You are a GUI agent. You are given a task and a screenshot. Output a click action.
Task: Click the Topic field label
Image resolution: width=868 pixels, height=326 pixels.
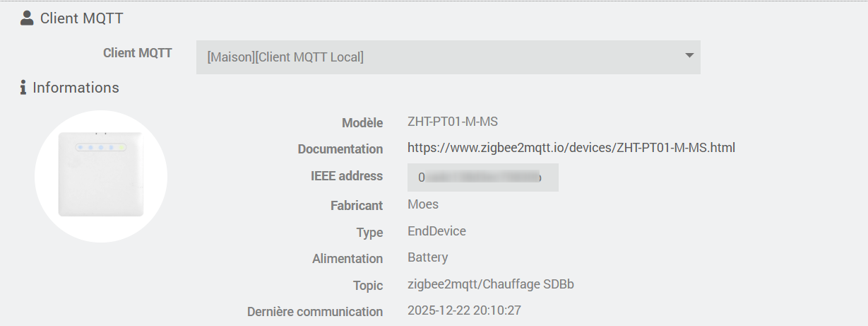tap(367, 286)
